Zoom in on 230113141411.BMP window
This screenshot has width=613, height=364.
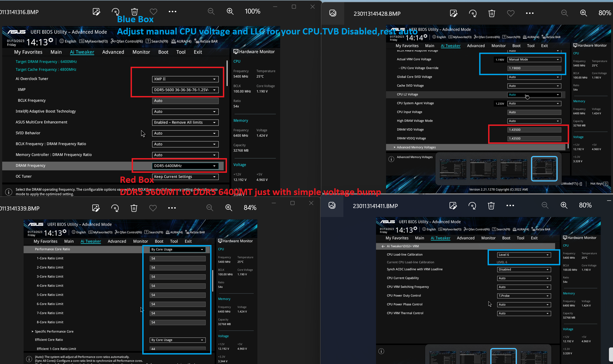(564, 205)
